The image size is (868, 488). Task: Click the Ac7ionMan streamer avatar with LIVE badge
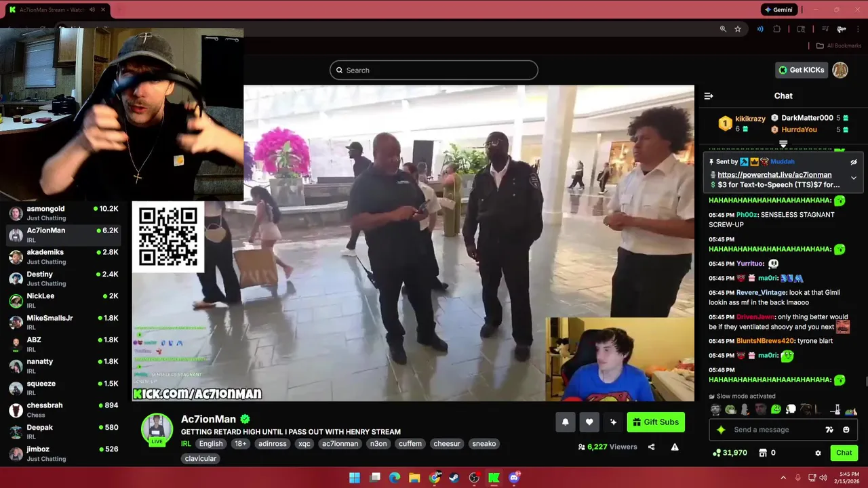point(157,429)
